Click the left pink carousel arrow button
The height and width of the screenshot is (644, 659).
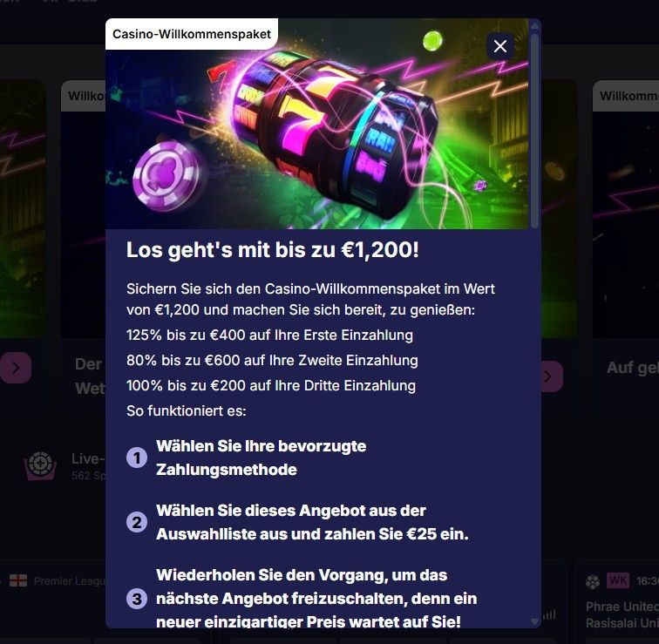pyautogui.click(x=16, y=368)
